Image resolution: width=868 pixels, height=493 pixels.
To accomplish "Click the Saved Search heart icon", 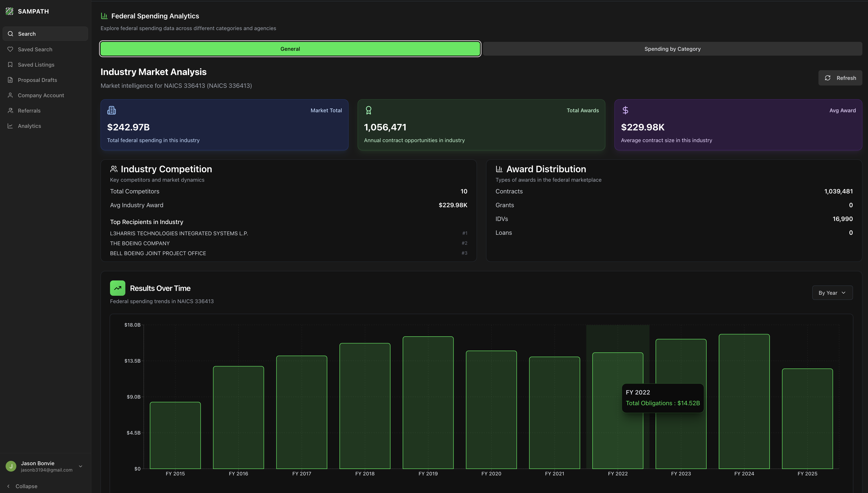I will pyautogui.click(x=10, y=50).
